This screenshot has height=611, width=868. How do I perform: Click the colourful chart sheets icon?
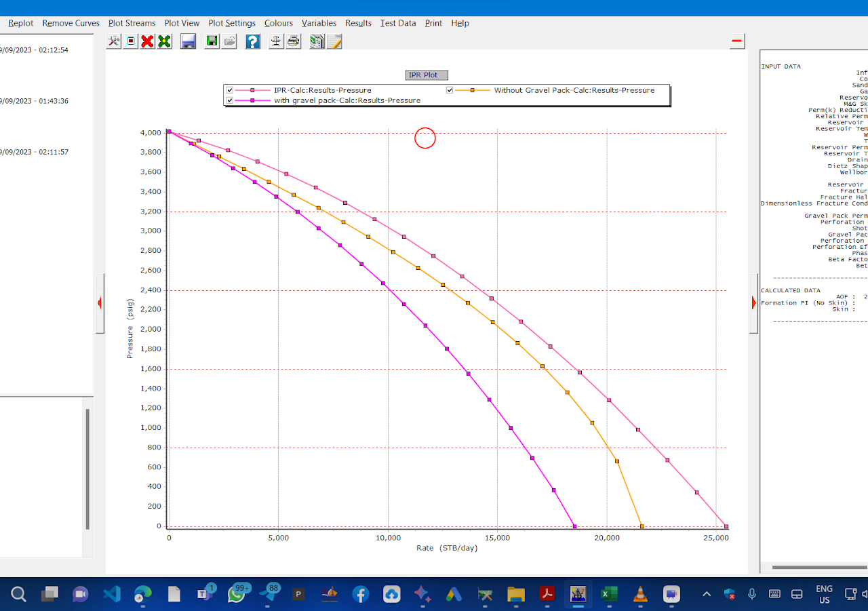click(317, 41)
